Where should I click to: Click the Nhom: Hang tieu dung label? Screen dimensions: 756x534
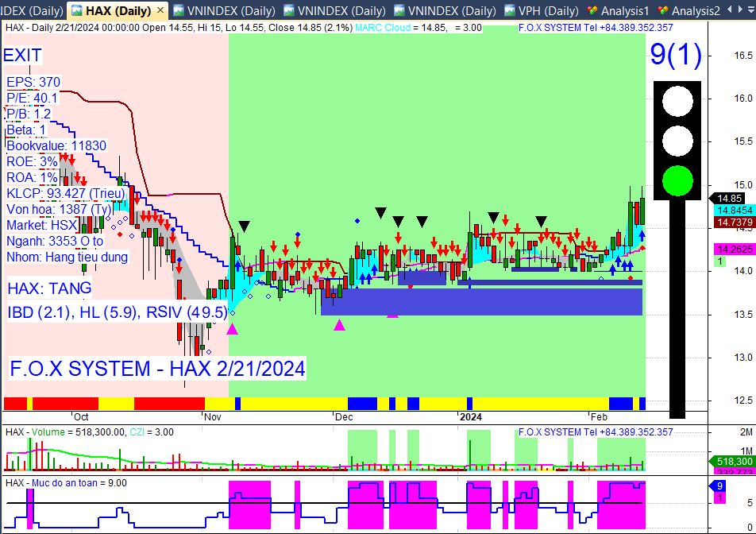point(67,257)
